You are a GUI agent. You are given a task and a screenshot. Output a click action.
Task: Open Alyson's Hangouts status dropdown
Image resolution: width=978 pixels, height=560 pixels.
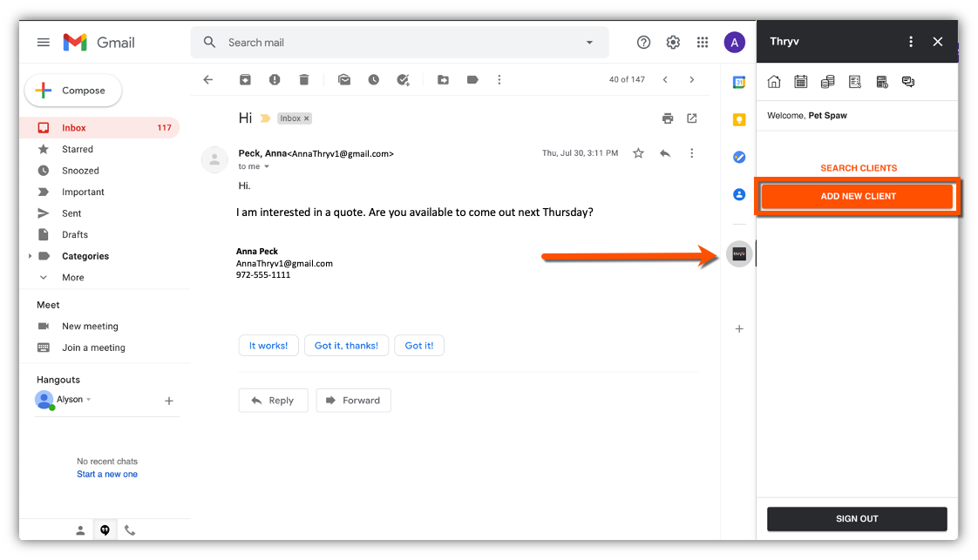89,399
